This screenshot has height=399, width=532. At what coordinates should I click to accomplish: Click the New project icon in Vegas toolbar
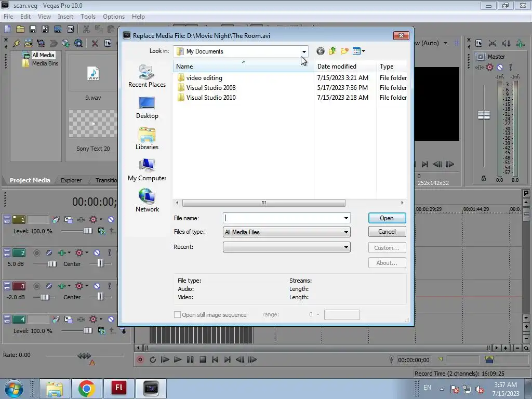point(7,29)
